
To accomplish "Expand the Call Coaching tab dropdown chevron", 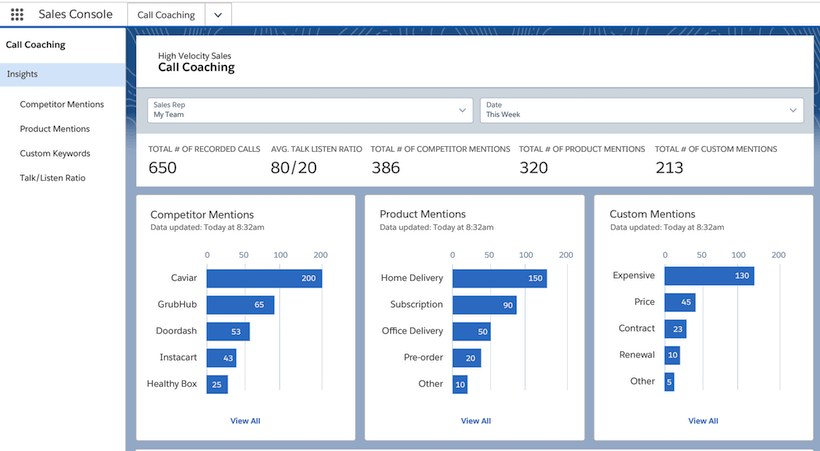I will click(x=218, y=15).
